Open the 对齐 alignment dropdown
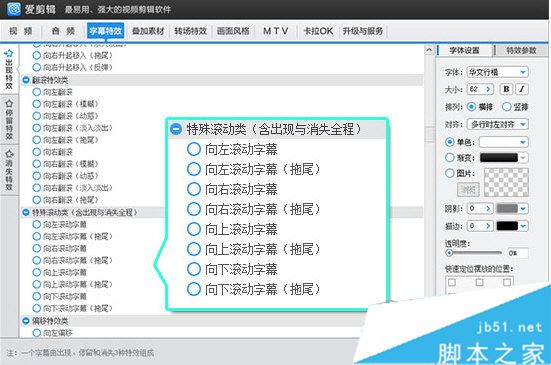Viewport: 551px width, 365px height. coord(498,124)
